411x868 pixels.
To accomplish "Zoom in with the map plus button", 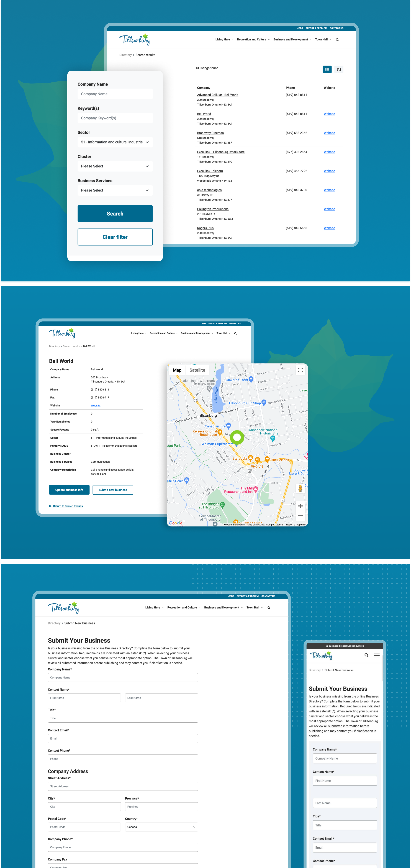I will (x=300, y=506).
